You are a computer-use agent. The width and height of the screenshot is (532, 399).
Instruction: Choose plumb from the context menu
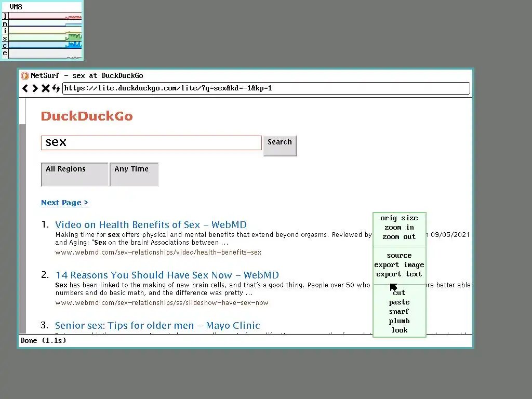(399, 321)
